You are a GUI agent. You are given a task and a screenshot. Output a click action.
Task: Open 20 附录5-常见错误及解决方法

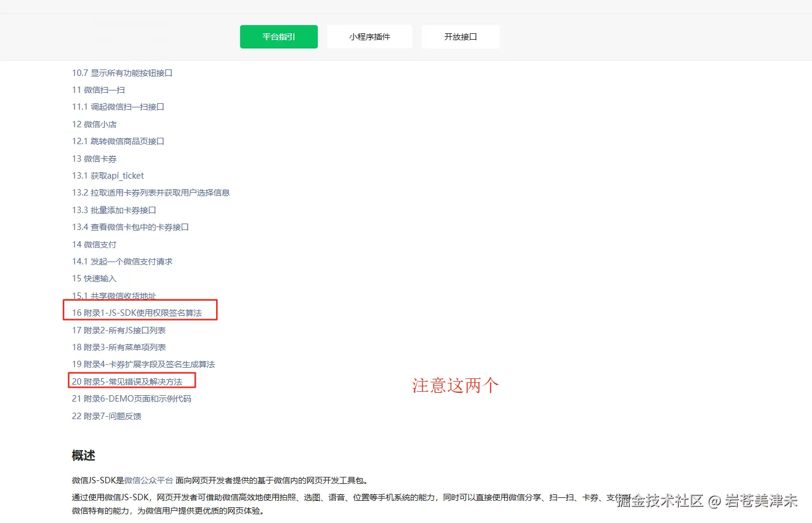[x=127, y=382]
